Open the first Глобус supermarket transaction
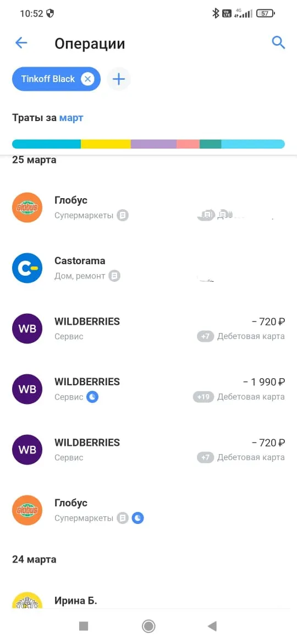 [x=148, y=208]
